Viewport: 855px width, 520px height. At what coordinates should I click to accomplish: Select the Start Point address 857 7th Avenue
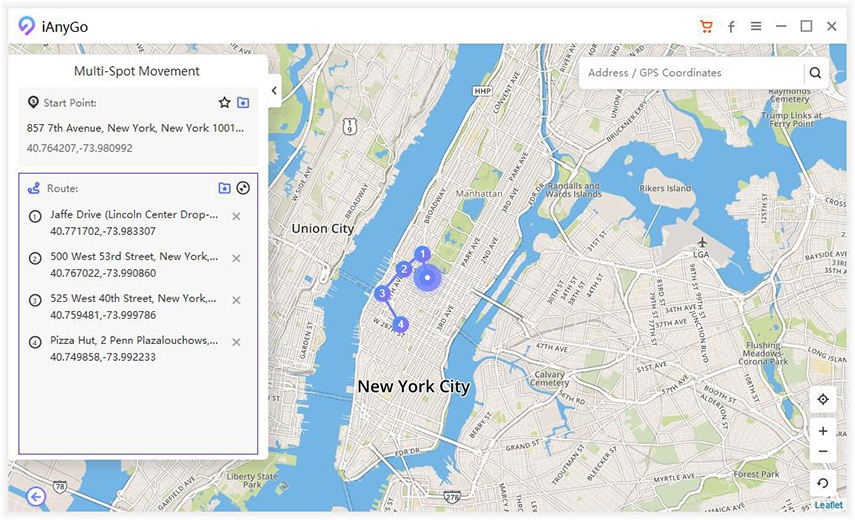[x=135, y=128]
